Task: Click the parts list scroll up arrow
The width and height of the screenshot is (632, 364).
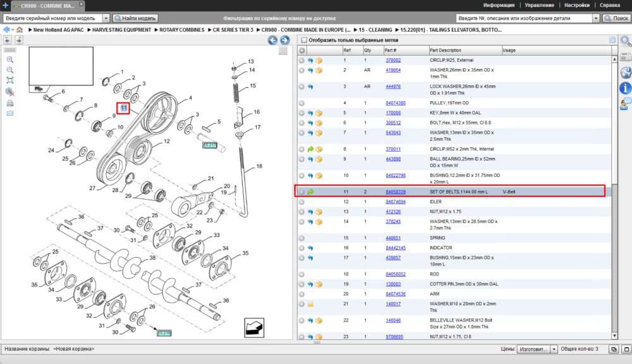Action: [614, 59]
